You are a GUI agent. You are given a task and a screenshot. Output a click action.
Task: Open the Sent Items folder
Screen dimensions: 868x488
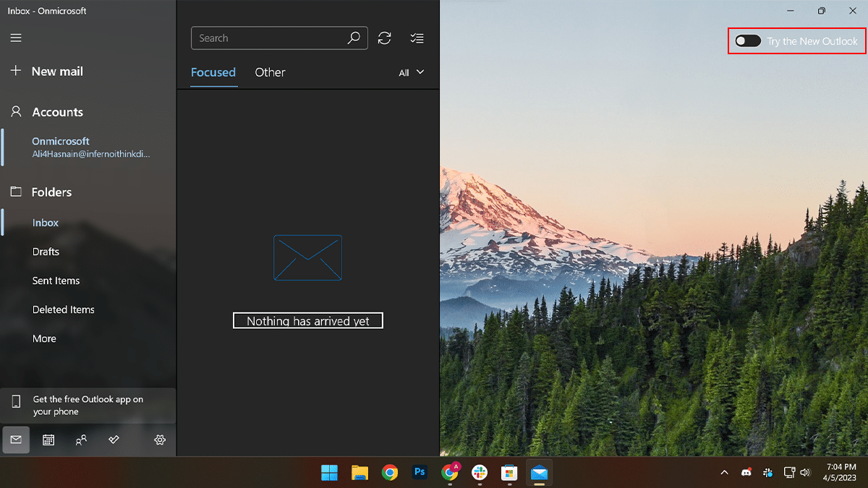(x=56, y=281)
